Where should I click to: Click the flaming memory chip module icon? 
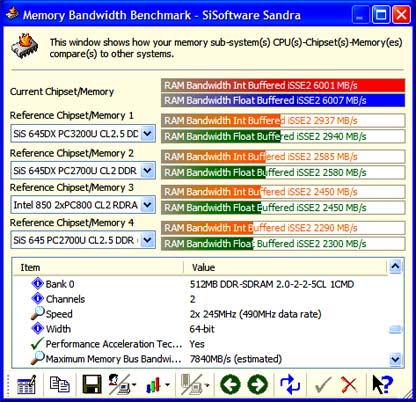coord(25,46)
